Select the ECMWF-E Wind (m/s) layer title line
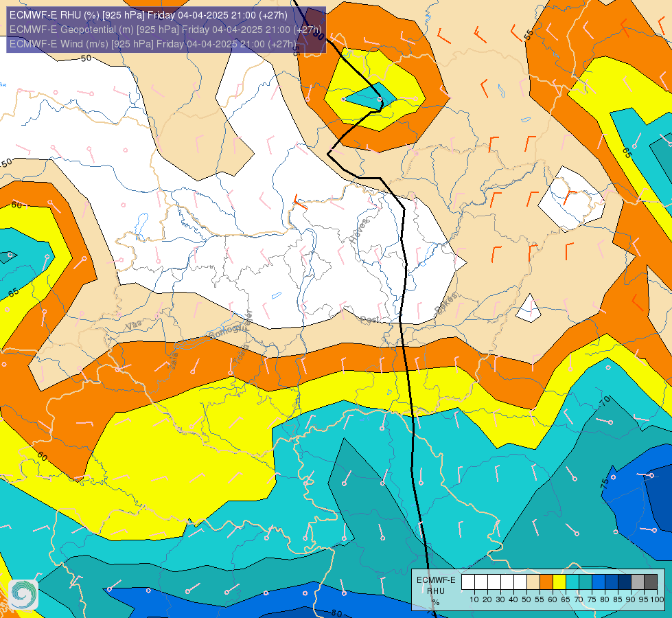This screenshot has width=672, height=618. 153,44
